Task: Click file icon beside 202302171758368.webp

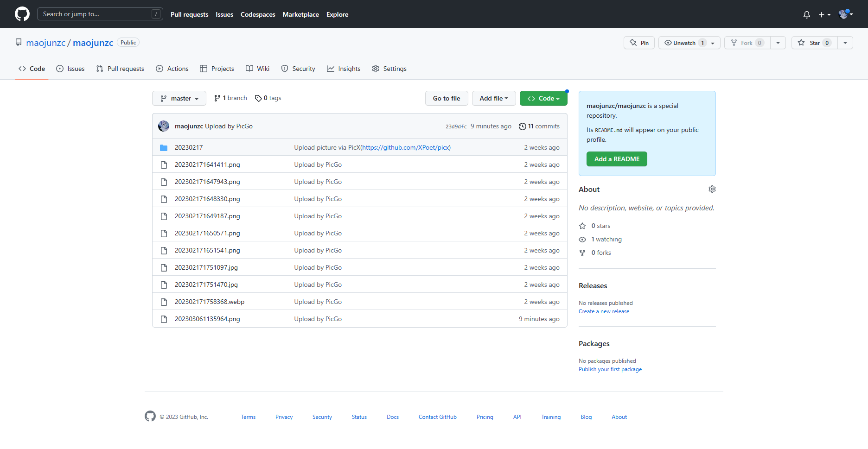Action: click(x=164, y=302)
